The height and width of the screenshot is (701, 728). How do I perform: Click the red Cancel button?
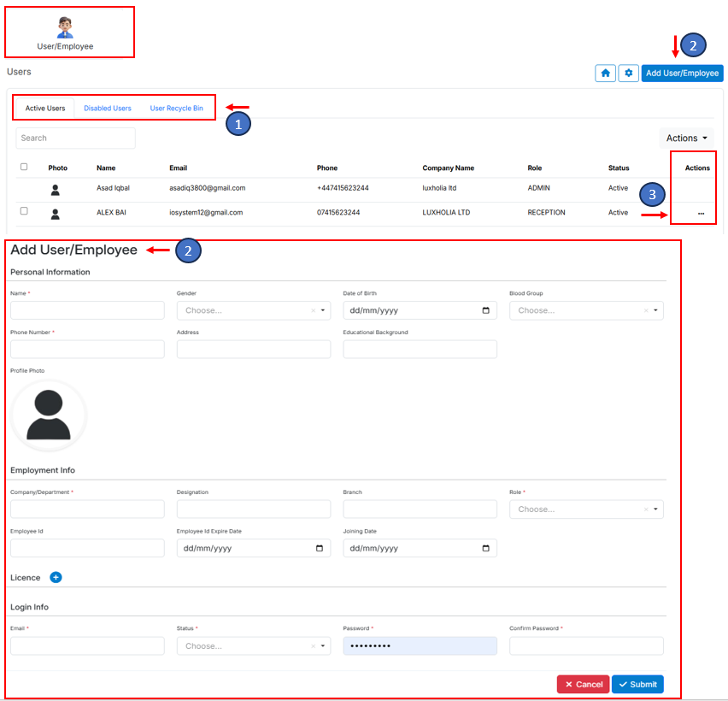click(x=583, y=684)
